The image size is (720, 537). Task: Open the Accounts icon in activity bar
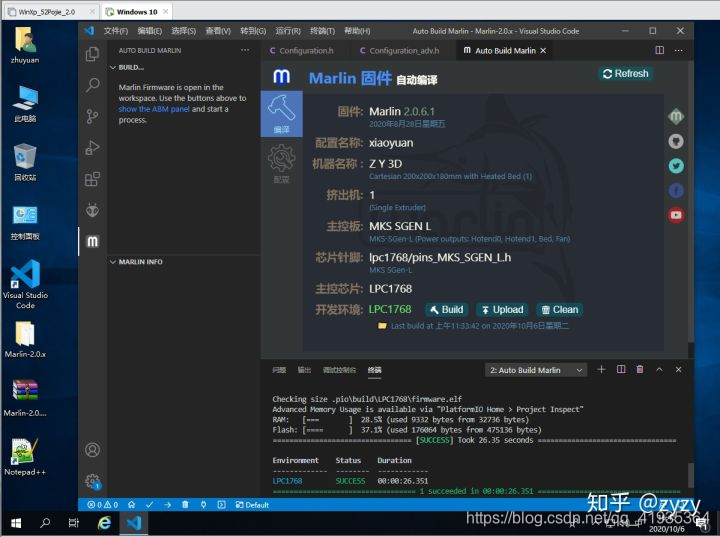(92, 449)
